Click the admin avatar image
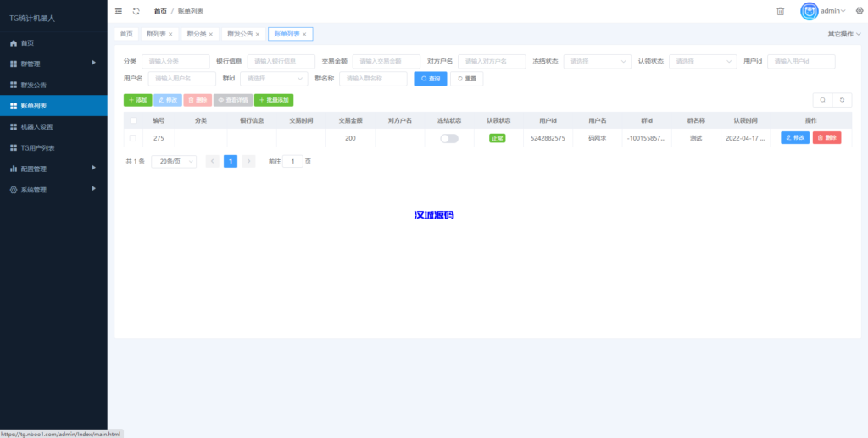Image resolution: width=868 pixels, height=438 pixels. click(x=810, y=11)
